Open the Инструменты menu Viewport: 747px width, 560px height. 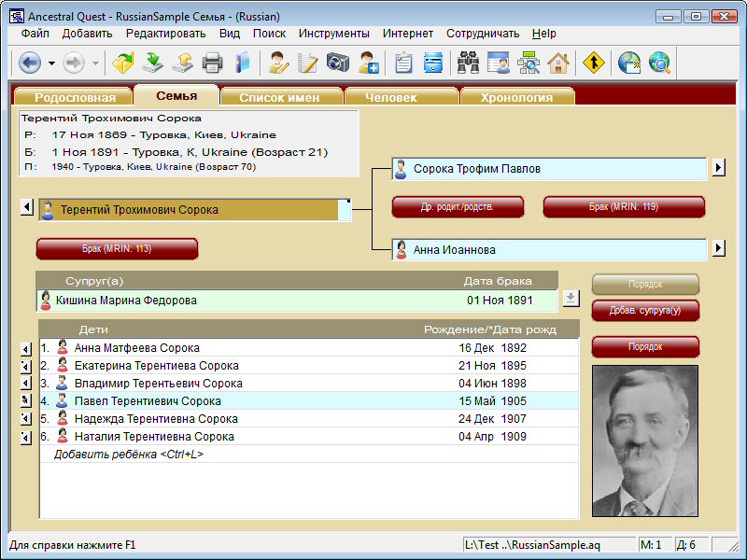[x=333, y=34]
